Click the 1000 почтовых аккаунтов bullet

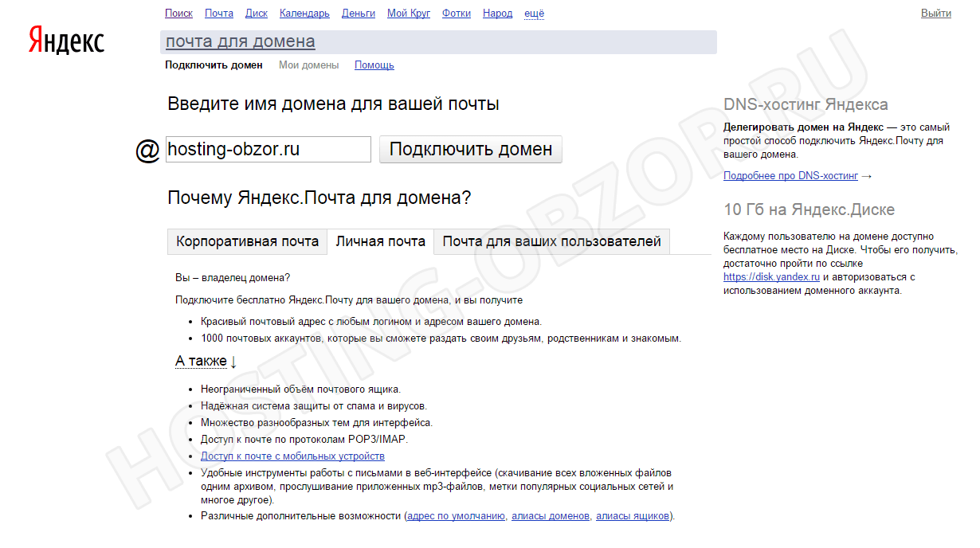tap(441, 339)
